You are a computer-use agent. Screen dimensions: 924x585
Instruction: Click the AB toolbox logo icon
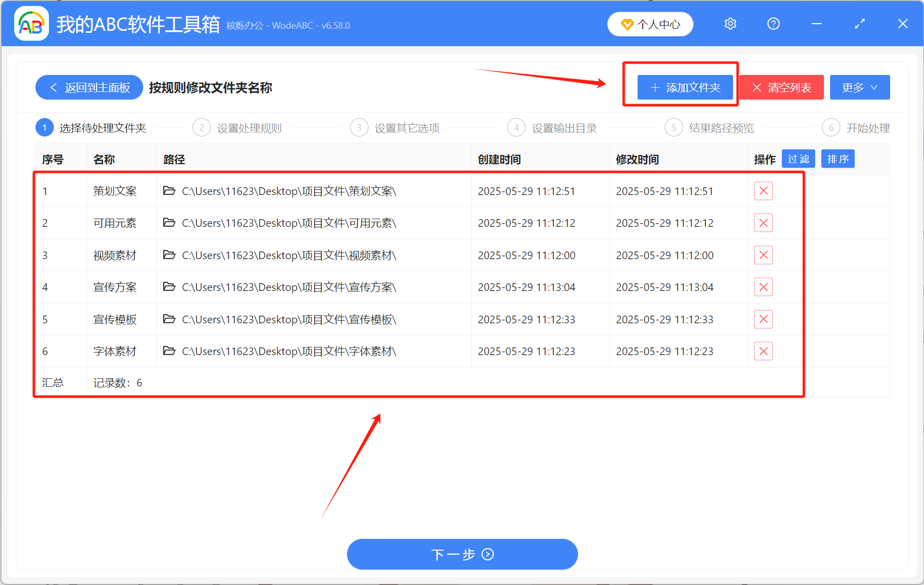pos(31,24)
